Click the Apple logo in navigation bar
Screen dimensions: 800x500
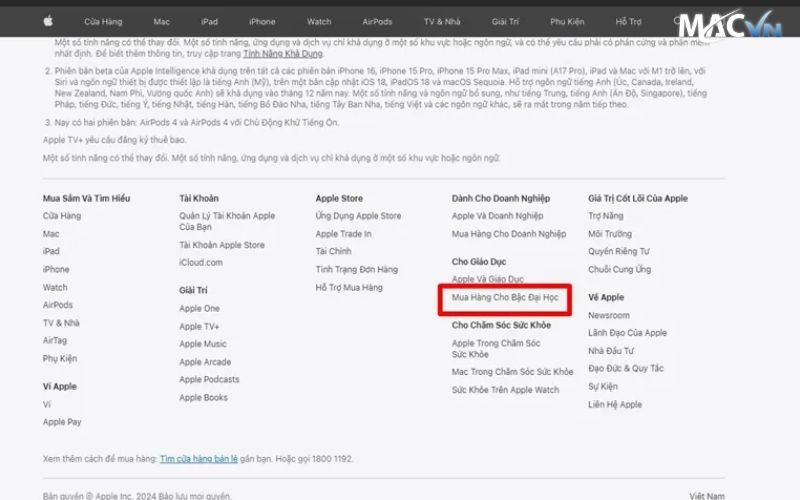click(x=48, y=21)
